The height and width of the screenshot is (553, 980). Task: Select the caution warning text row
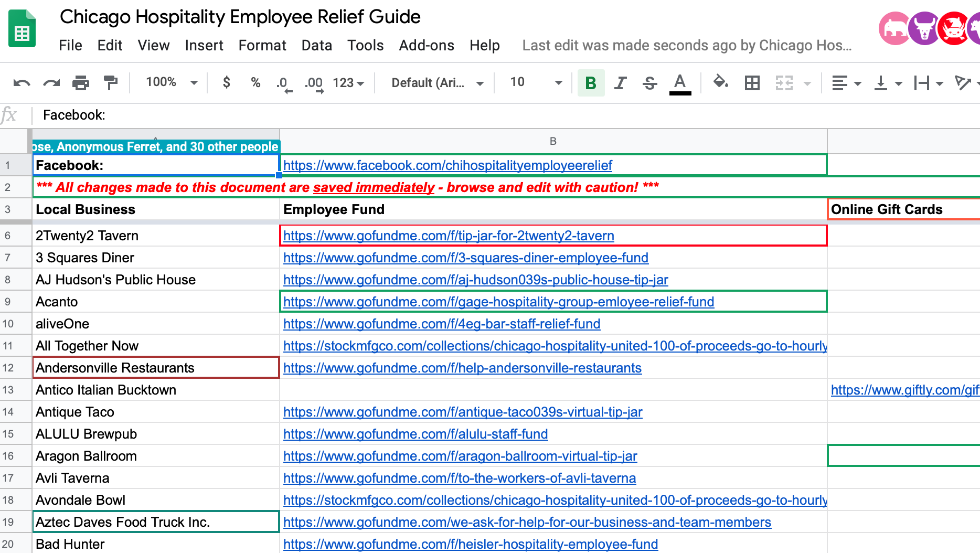(x=506, y=187)
